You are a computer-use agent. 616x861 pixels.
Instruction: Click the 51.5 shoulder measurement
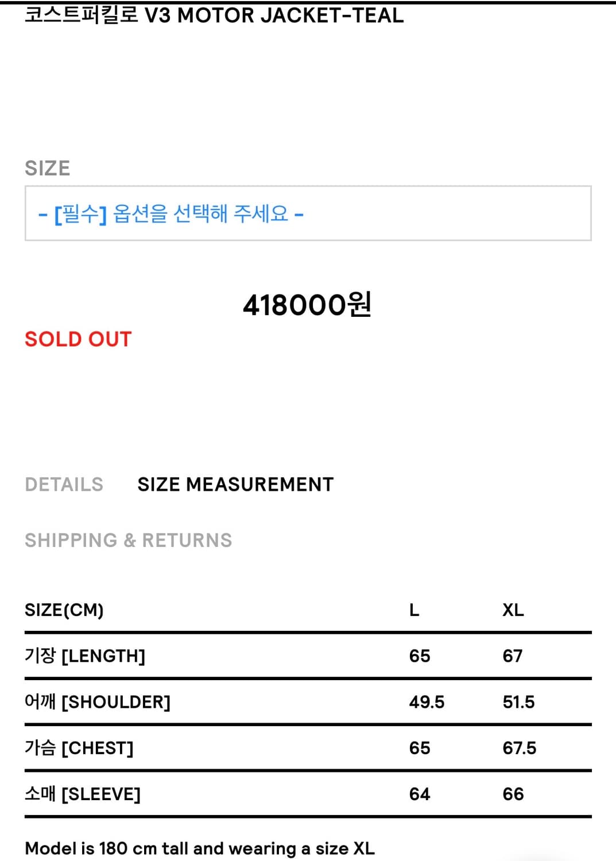[518, 701]
